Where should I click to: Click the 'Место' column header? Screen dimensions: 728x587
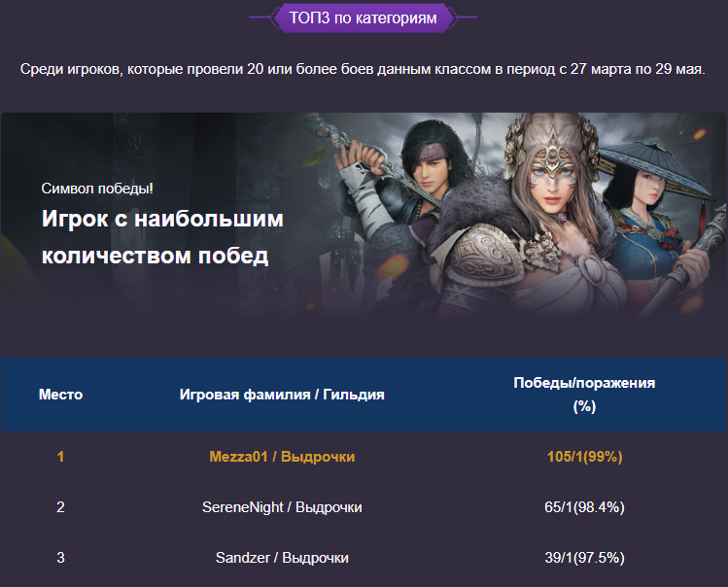click(x=61, y=395)
